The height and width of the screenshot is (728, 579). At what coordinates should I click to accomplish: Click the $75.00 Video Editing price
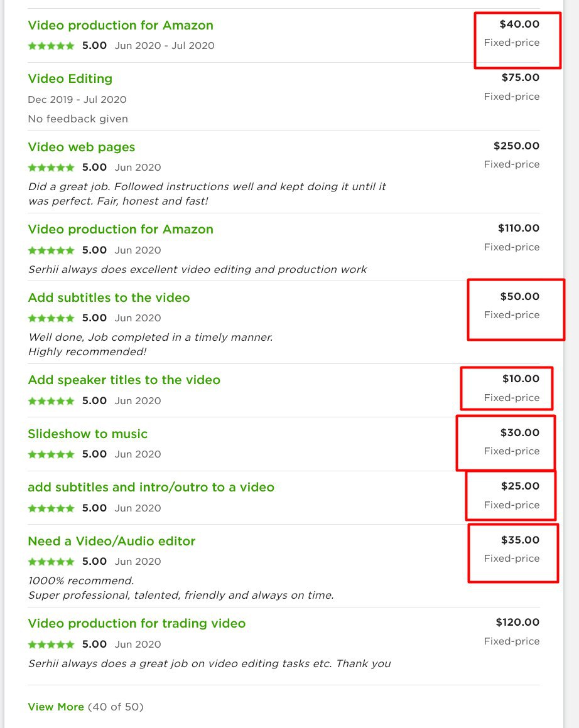tap(521, 78)
